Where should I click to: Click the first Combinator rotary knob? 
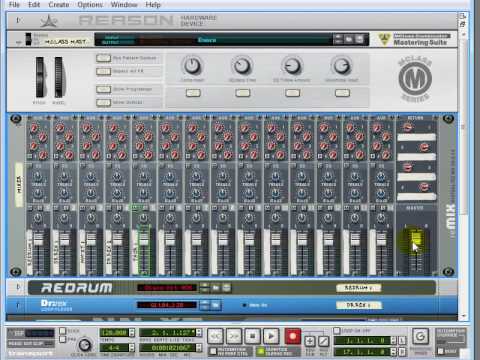(x=193, y=66)
